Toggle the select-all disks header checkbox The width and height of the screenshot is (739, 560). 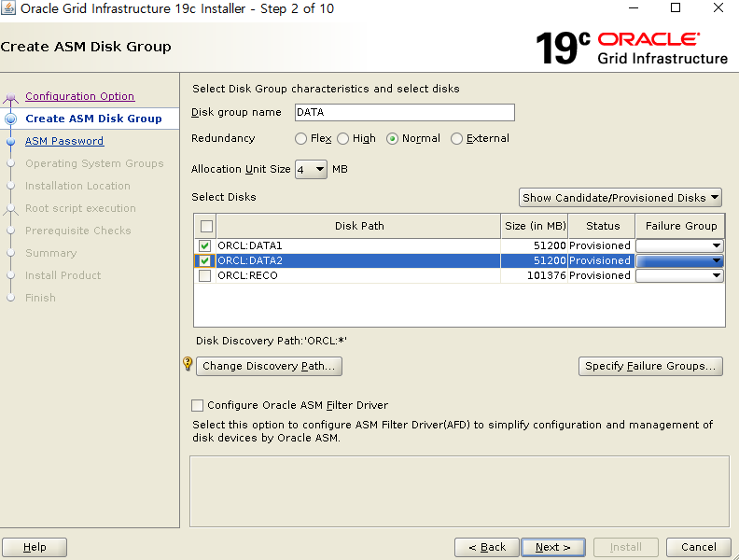coord(206,226)
